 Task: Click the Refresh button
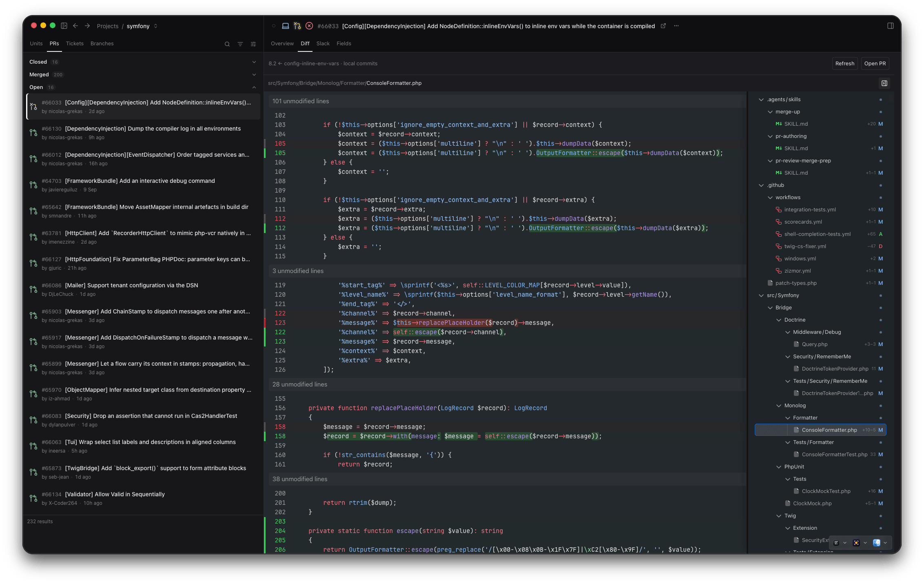845,64
